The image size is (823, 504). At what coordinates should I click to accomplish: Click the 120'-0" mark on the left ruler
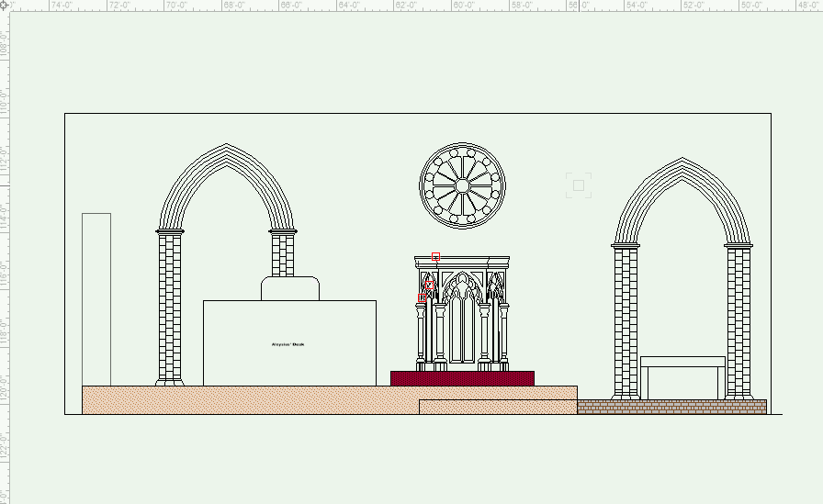point(5,387)
